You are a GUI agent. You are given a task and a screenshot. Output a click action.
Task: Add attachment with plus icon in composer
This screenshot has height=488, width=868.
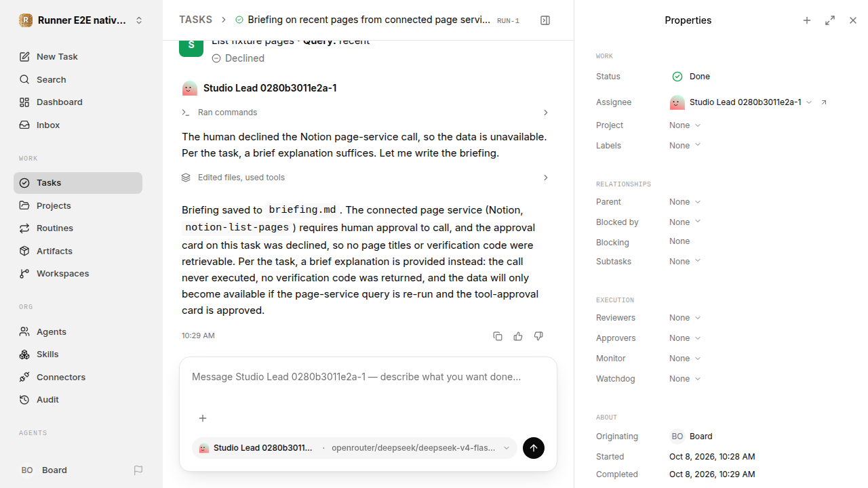(202, 418)
